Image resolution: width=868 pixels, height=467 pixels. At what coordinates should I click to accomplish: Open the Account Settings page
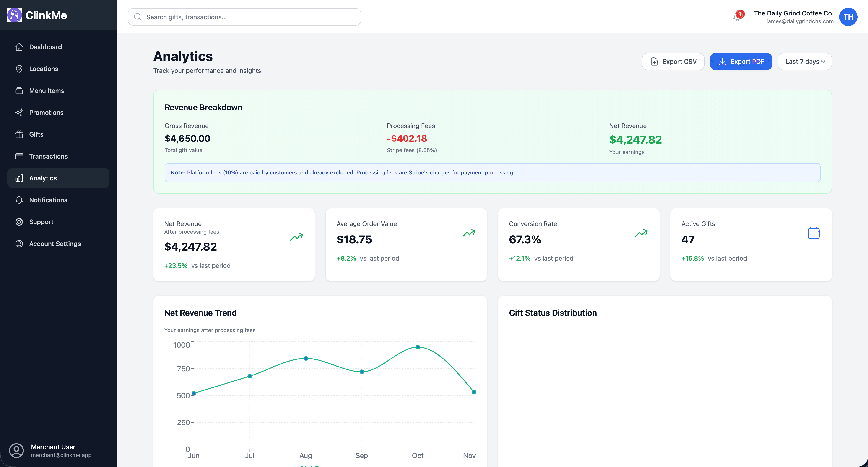click(55, 244)
